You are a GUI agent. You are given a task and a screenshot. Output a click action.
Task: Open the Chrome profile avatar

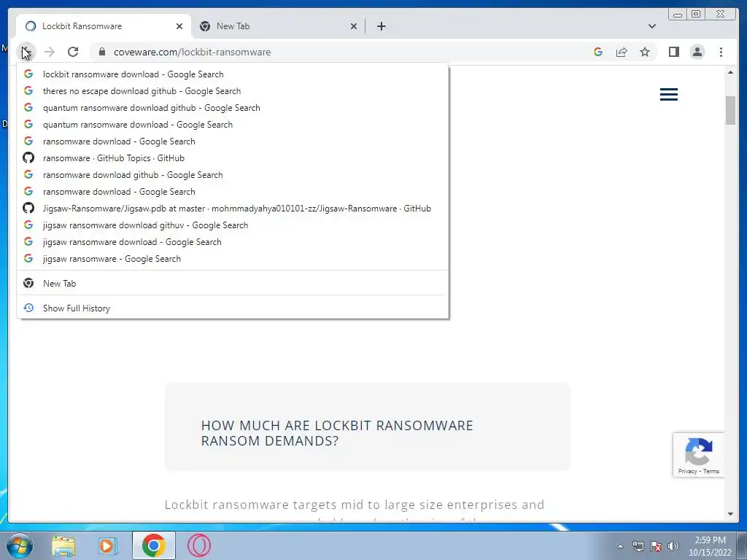point(697,52)
